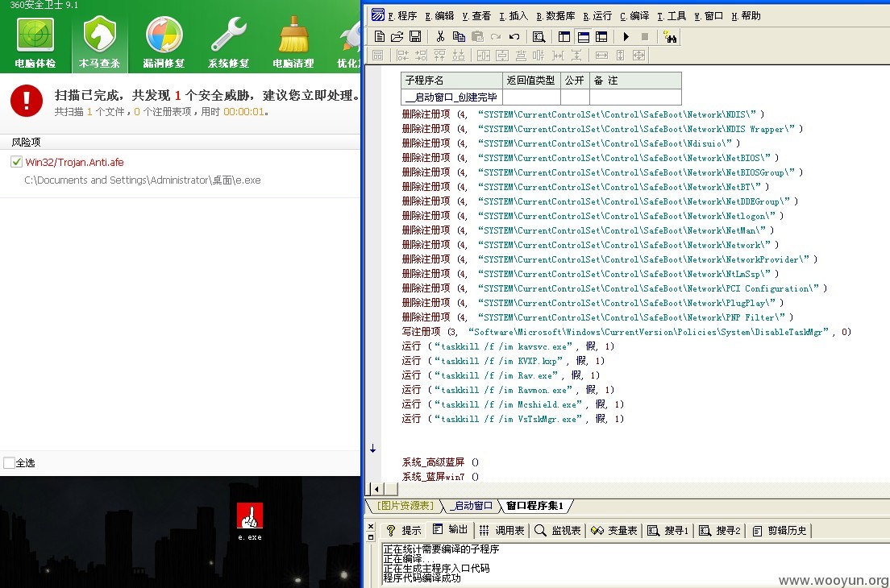
Task: Switch to the [图片资源表] tab
Action: point(405,505)
